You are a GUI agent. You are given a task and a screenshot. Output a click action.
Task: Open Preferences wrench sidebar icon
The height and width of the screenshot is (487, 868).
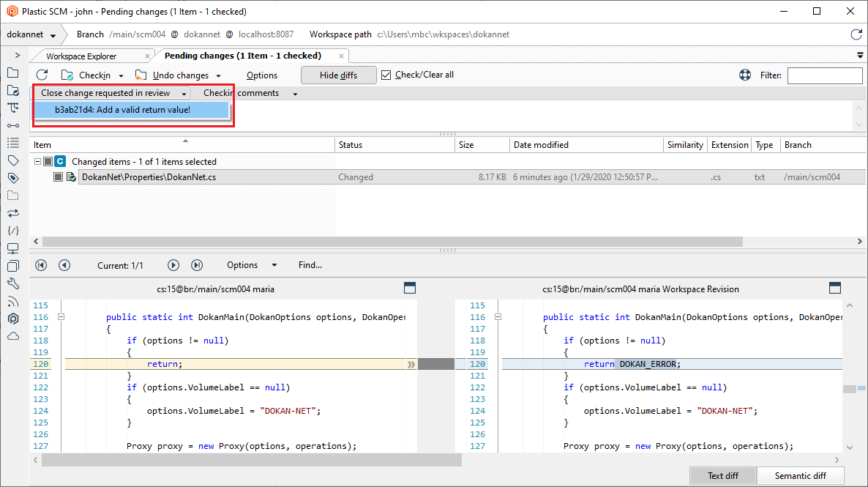coord(13,283)
